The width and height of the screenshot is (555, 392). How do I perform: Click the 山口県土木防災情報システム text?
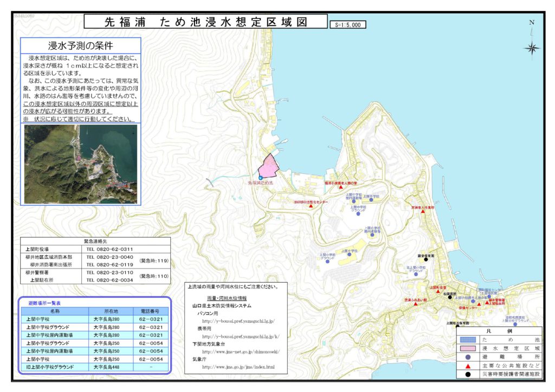point(222,306)
